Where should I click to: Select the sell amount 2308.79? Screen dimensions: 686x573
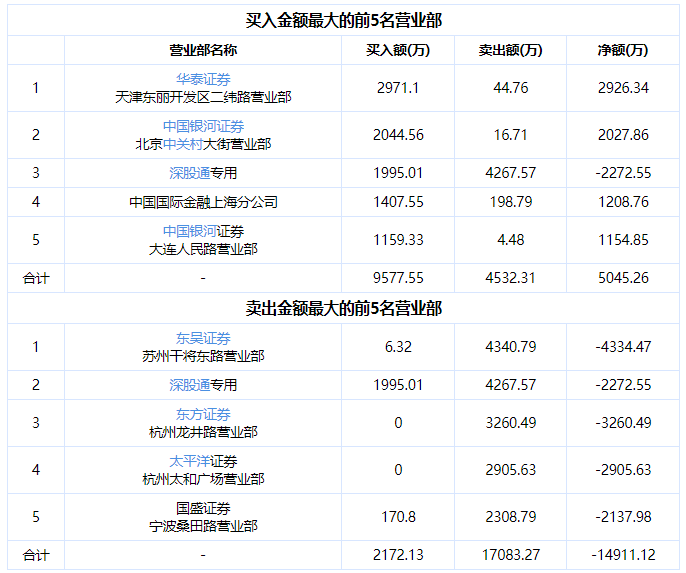pyautogui.click(x=511, y=517)
